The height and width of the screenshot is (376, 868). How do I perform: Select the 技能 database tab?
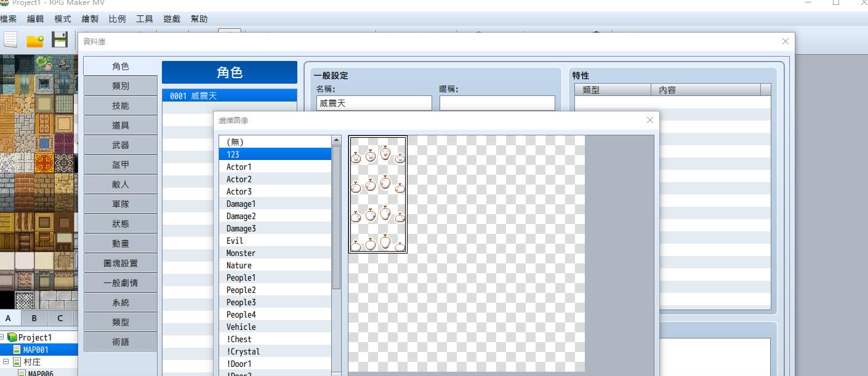click(121, 105)
